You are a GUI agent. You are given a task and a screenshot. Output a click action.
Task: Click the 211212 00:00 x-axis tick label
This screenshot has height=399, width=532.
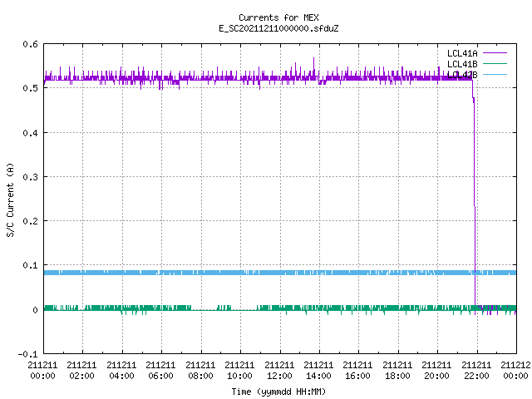515,371
